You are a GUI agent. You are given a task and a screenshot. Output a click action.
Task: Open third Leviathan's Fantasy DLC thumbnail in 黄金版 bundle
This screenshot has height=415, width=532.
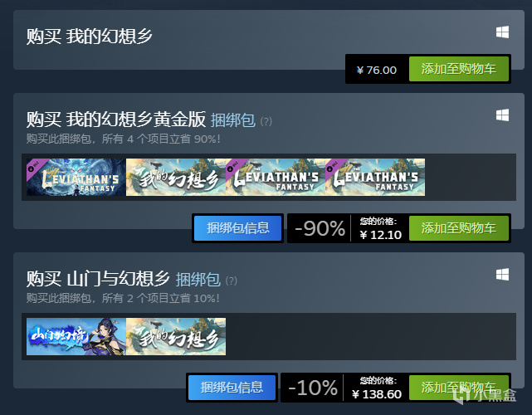tap(276, 177)
